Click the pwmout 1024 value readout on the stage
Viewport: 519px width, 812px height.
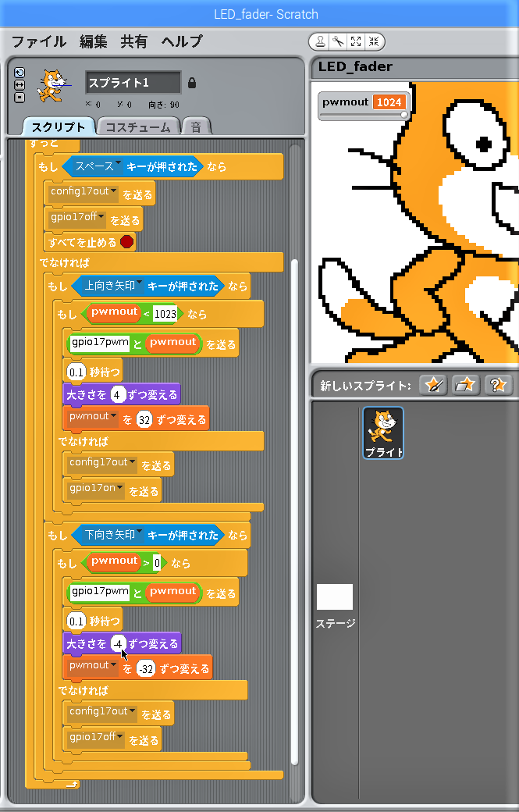click(389, 102)
